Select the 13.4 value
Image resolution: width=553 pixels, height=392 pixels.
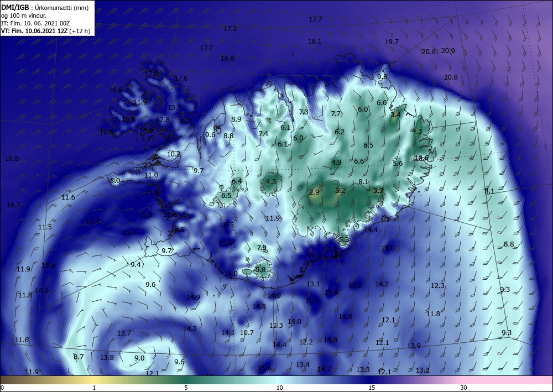pyautogui.click(x=302, y=364)
